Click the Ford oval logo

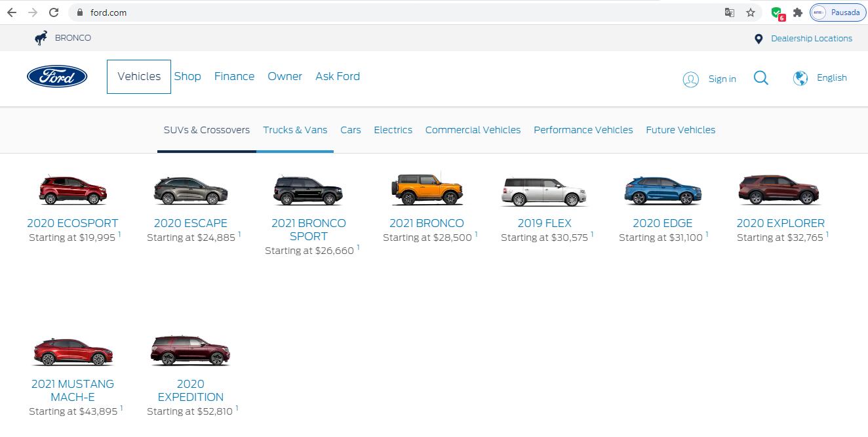(57, 77)
